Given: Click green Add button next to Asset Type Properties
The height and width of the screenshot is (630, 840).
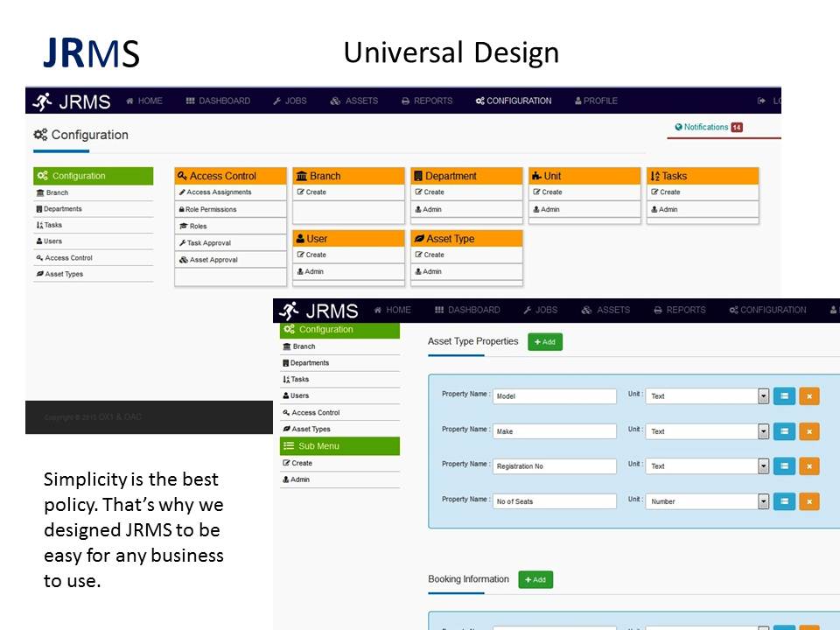Looking at the screenshot, I should coord(545,342).
